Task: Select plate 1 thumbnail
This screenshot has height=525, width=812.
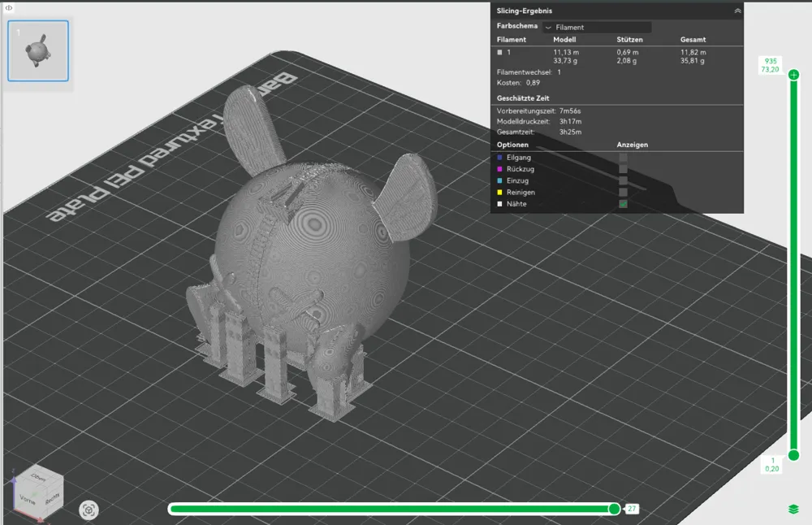Action: tap(38, 50)
